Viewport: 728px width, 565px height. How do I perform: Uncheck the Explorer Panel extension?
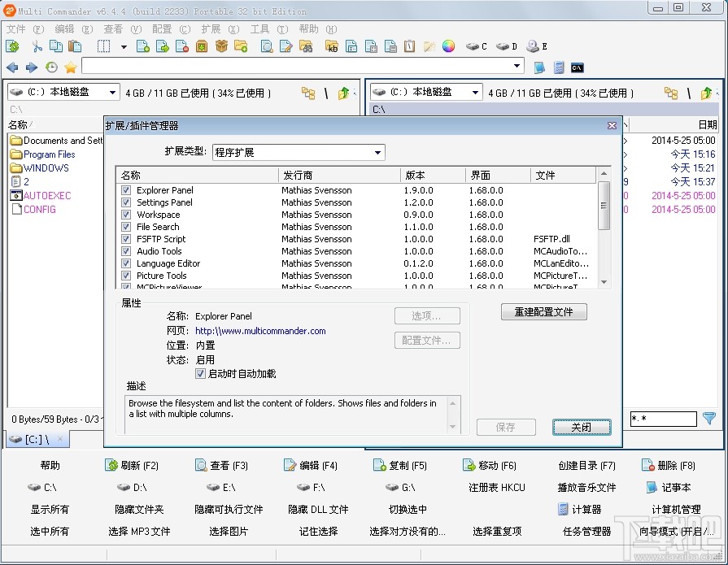pyautogui.click(x=126, y=190)
